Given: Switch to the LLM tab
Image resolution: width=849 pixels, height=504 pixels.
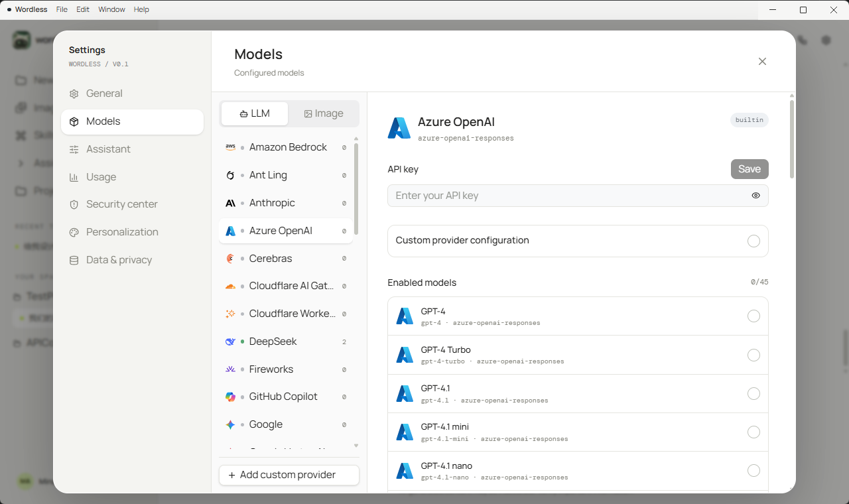Looking at the screenshot, I should 255,113.
